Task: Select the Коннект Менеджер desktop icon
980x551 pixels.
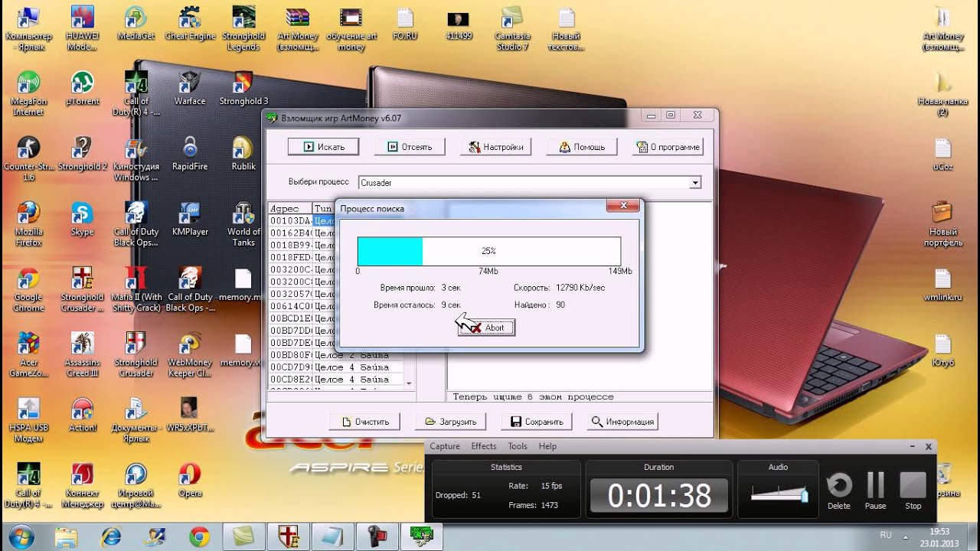Action: (83, 485)
